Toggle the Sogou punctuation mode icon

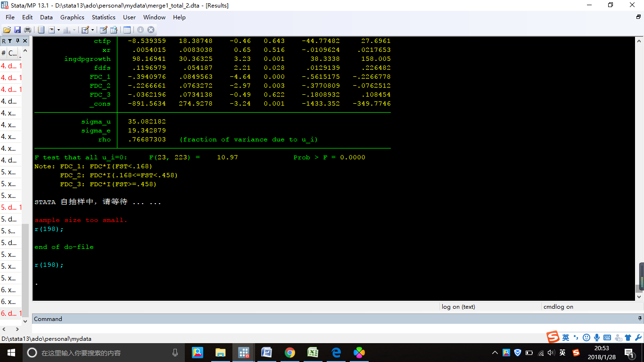[x=576, y=337]
